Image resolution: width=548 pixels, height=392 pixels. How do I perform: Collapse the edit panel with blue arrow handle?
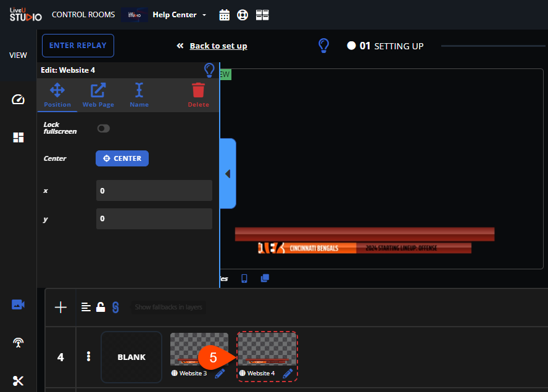[x=228, y=173]
